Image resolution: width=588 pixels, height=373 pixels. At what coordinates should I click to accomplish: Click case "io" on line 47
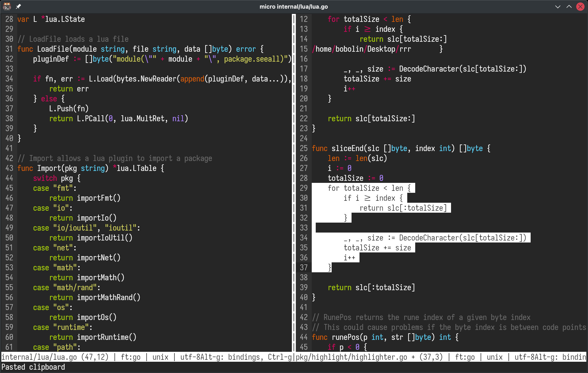tap(53, 208)
